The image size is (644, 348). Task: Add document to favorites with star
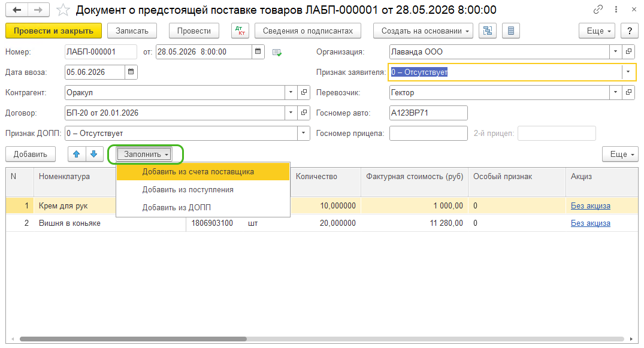coord(63,10)
